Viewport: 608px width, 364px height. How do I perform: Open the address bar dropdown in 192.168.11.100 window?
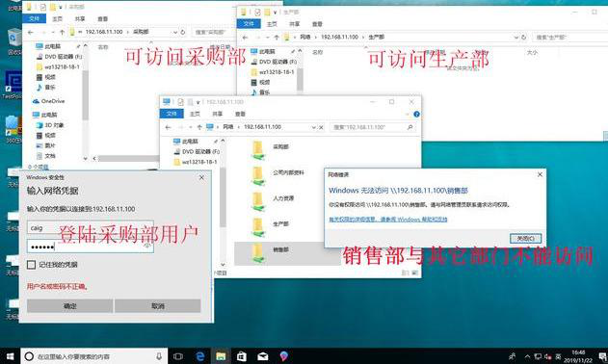[x=314, y=127]
